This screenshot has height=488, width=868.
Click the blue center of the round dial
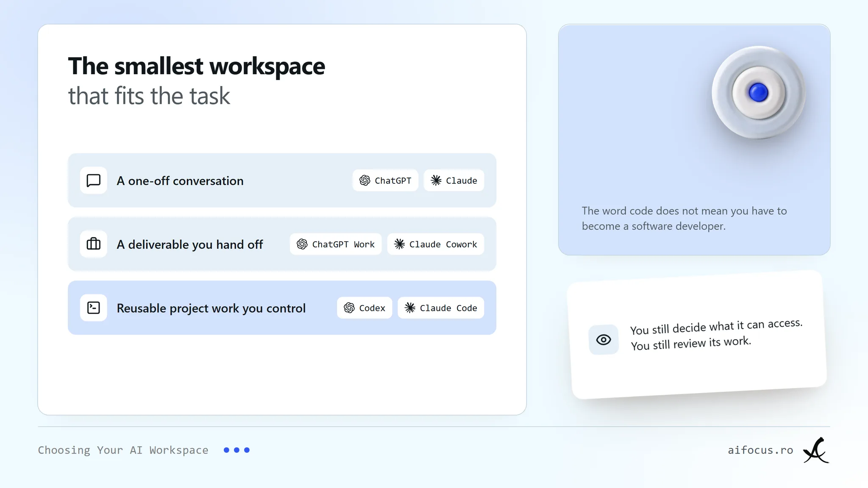coord(759,92)
